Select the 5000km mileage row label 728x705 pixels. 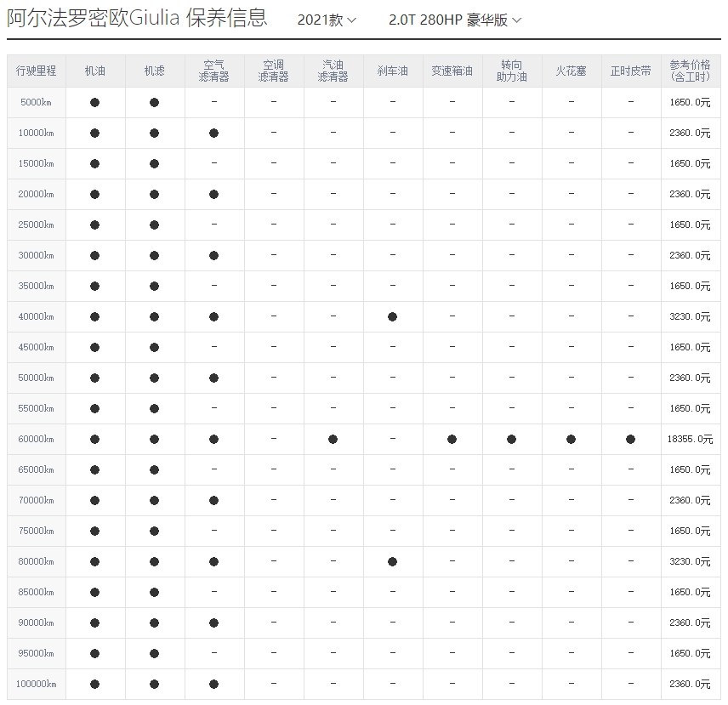37,103
